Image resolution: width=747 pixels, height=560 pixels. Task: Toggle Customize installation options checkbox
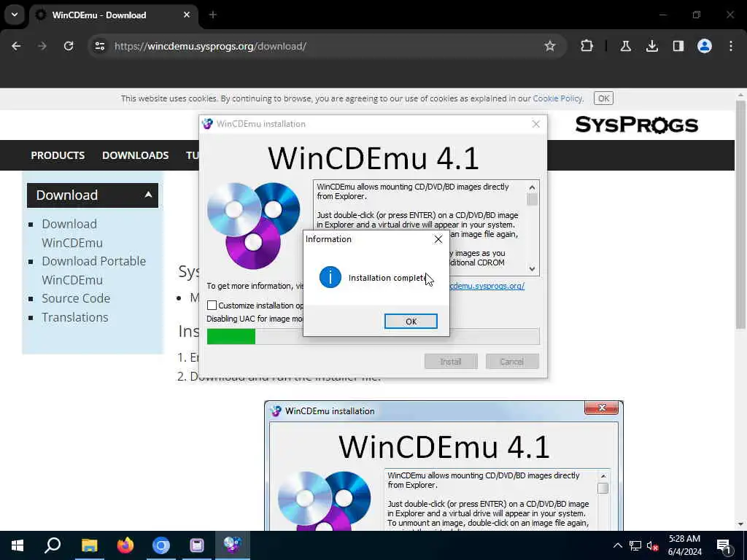pos(212,306)
